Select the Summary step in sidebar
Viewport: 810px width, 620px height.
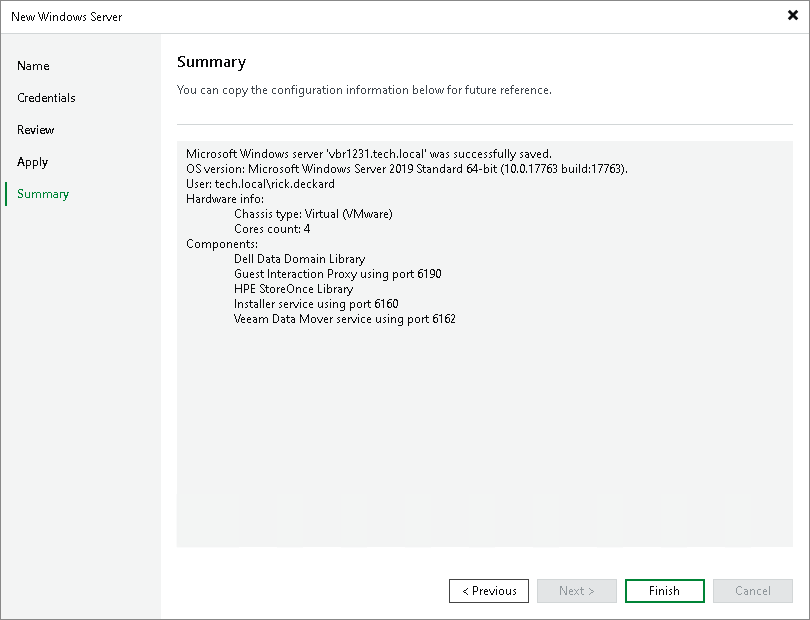pos(43,194)
